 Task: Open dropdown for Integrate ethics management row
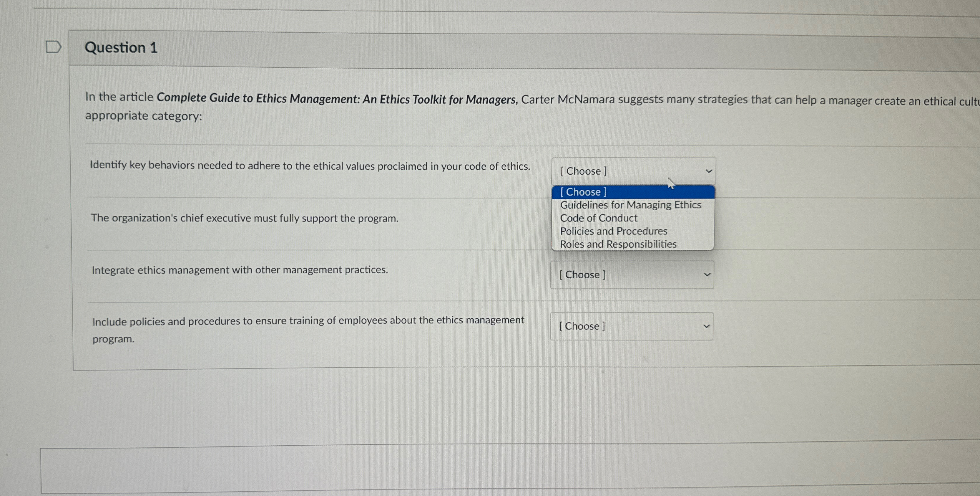coord(632,275)
